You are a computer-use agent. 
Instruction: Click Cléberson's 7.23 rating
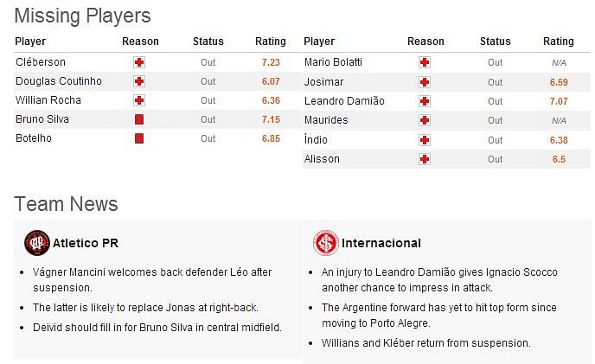pyautogui.click(x=271, y=62)
